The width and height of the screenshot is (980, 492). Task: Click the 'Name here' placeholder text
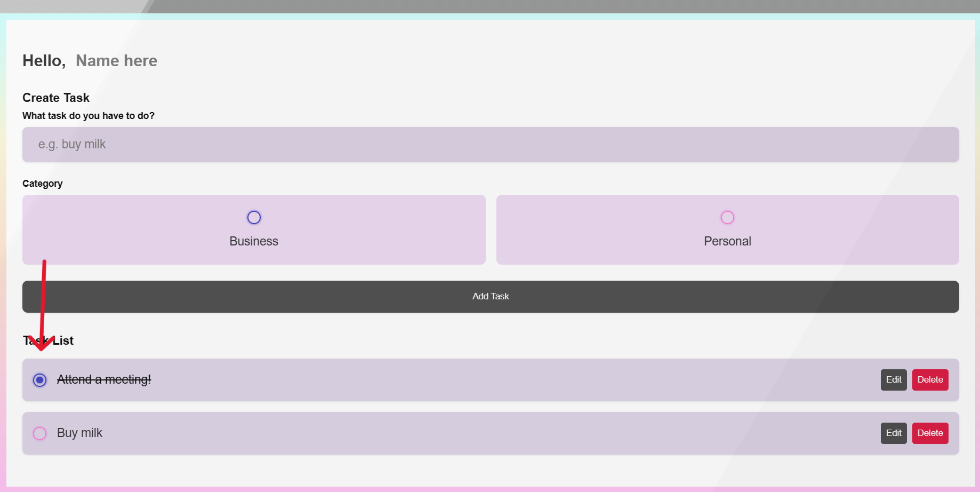[x=116, y=60]
